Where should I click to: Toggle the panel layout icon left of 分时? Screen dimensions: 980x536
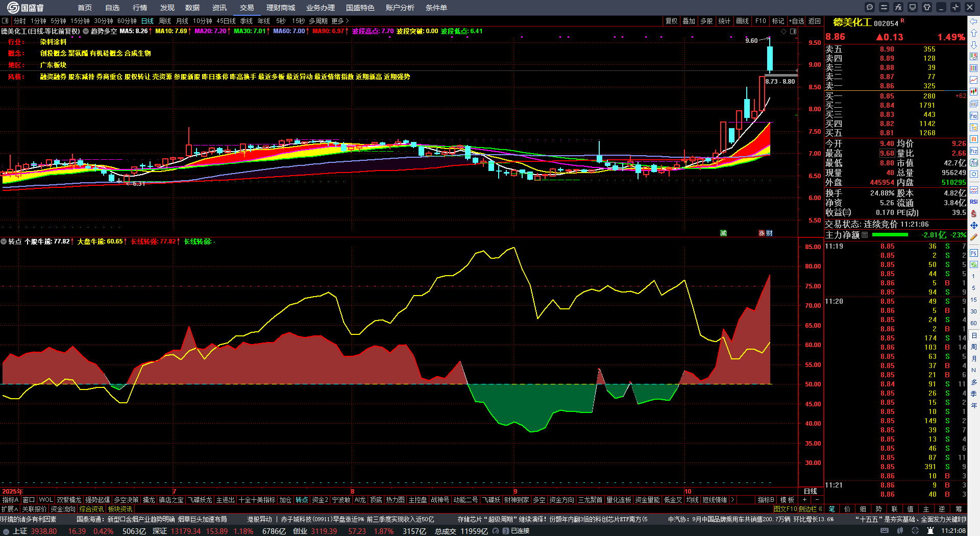(5, 21)
